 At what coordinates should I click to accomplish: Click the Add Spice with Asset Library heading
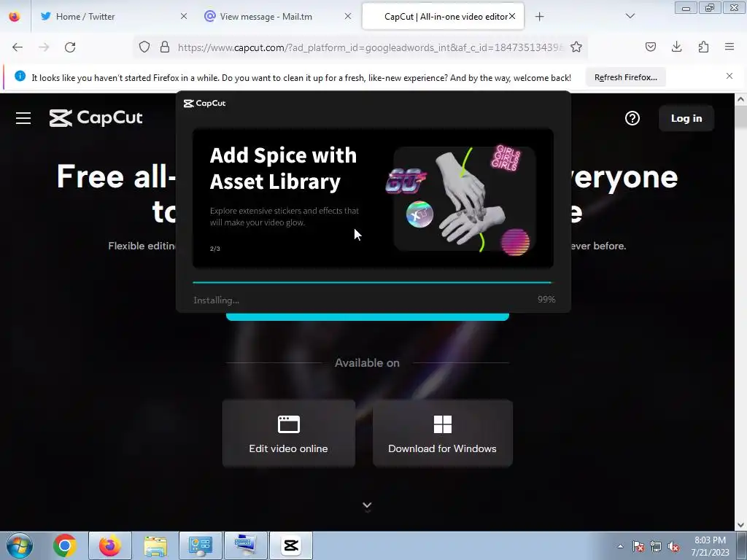coord(283,168)
